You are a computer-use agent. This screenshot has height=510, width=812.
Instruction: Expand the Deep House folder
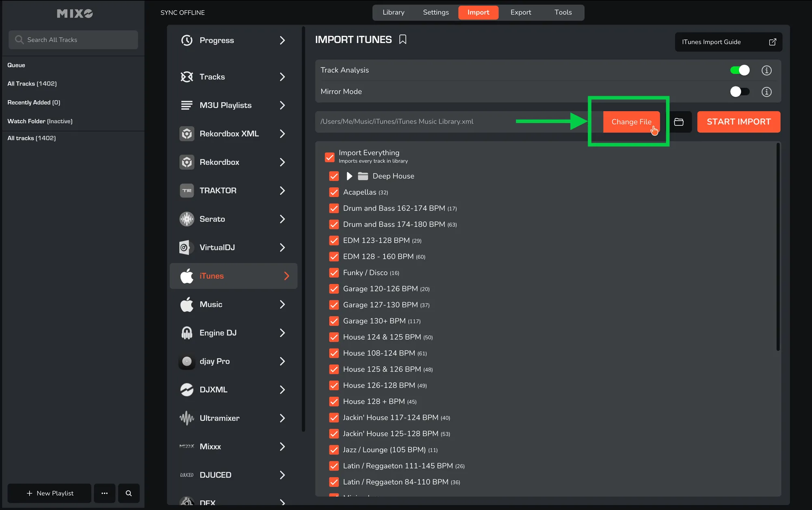coord(349,176)
